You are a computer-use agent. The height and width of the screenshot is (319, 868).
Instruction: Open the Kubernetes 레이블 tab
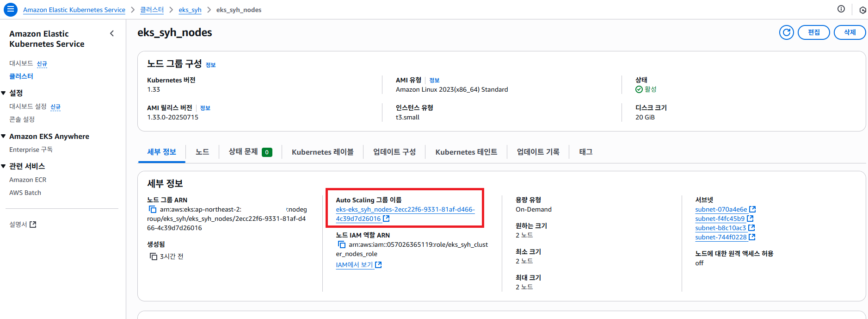(x=323, y=152)
